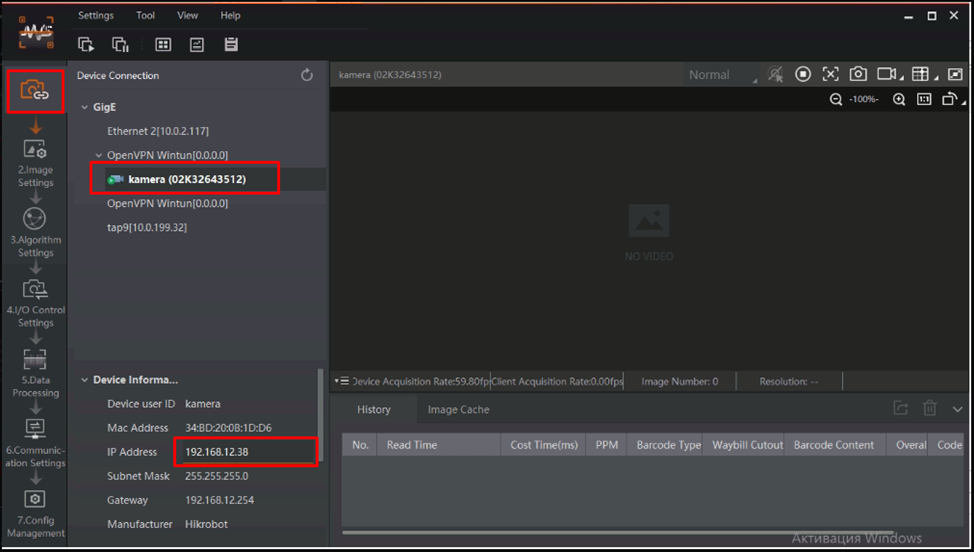Image resolution: width=974 pixels, height=552 pixels.
Task: Click the disabled crosshair cursor icon
Action: (775, 75)
